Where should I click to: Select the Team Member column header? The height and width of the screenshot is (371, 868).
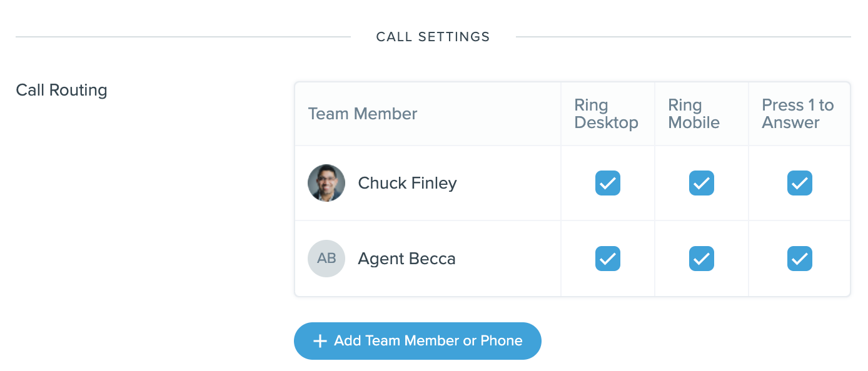362,114
